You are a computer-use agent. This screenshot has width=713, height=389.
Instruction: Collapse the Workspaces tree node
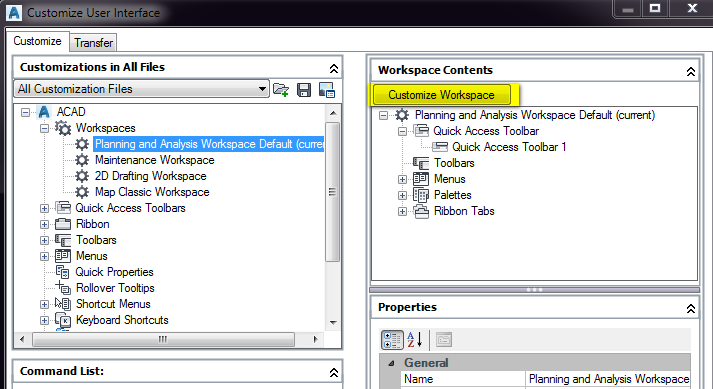(44, 128)
